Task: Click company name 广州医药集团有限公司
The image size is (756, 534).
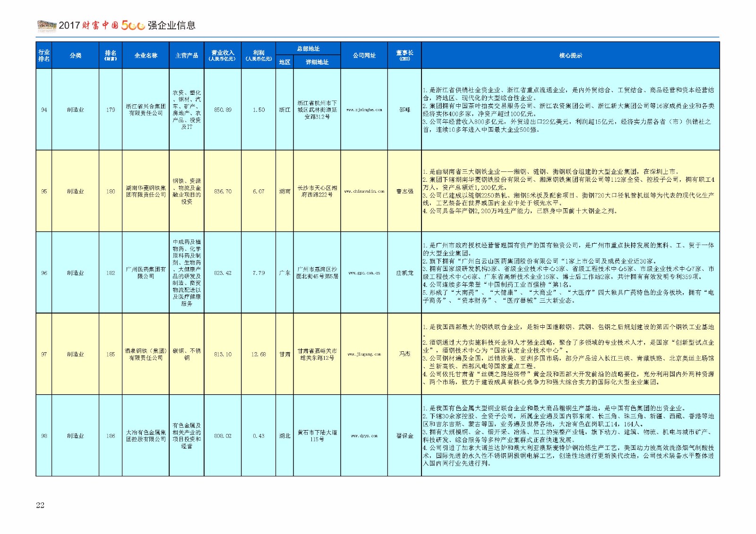Action: tap(146, 273)
